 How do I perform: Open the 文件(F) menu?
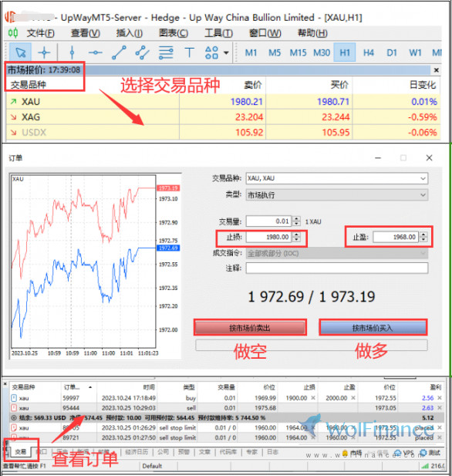coord(40,32)
